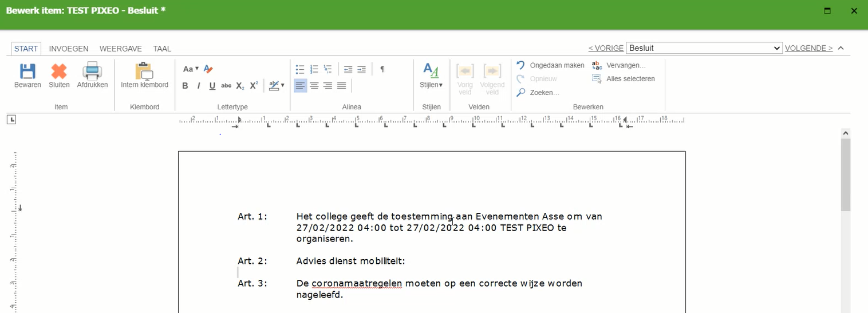Open the WEERGAVE tab
The image size is (868, 313).
(x=120, y=49)
